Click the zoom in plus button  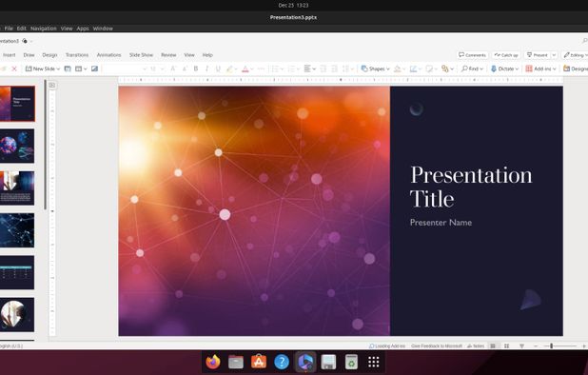[x=584, y=346]
